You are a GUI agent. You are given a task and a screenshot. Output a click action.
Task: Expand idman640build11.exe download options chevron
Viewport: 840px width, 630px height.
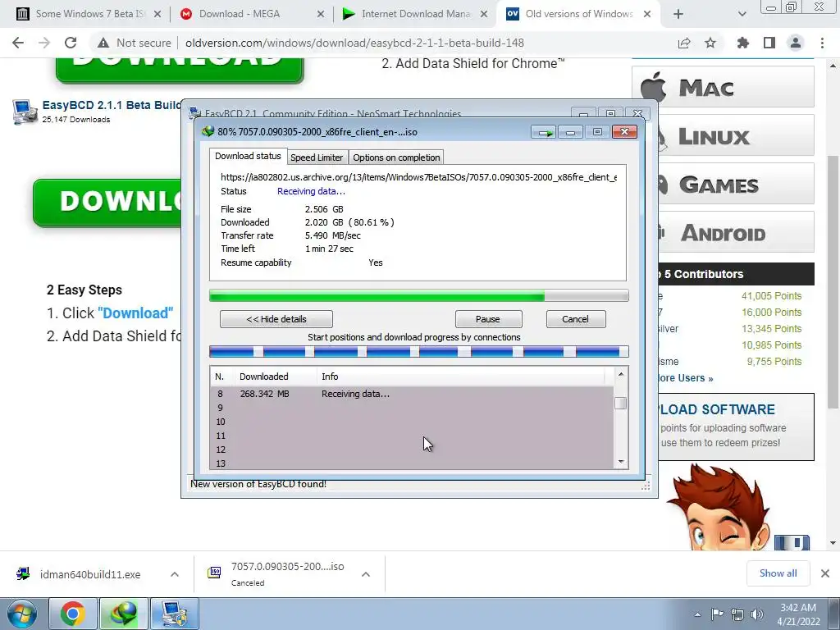pos(175,574)
